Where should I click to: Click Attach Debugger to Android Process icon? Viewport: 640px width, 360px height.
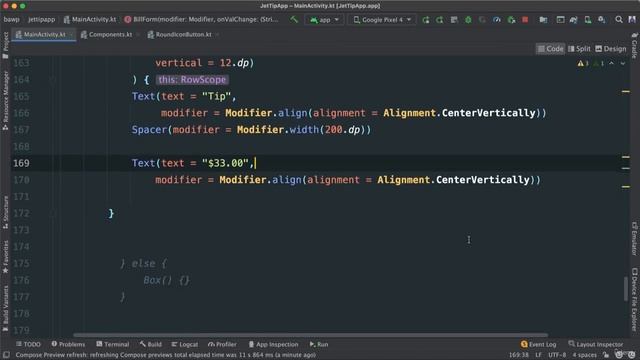(x=511, y=20)
